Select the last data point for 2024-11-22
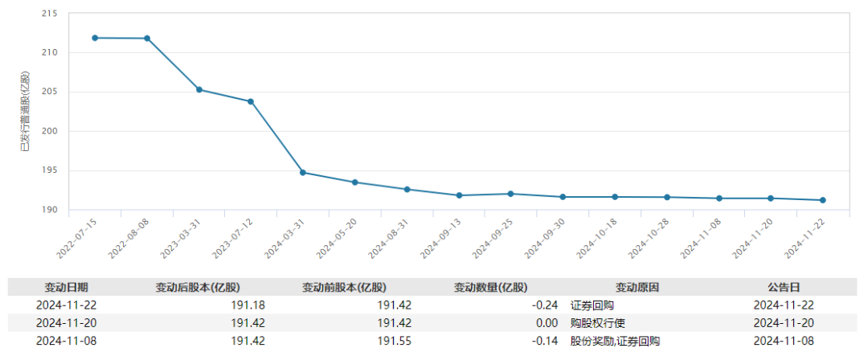 [x=823, y=200]
